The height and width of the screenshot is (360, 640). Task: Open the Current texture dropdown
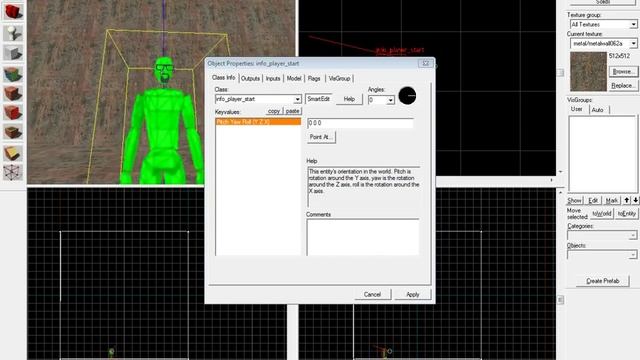point(633,43)
